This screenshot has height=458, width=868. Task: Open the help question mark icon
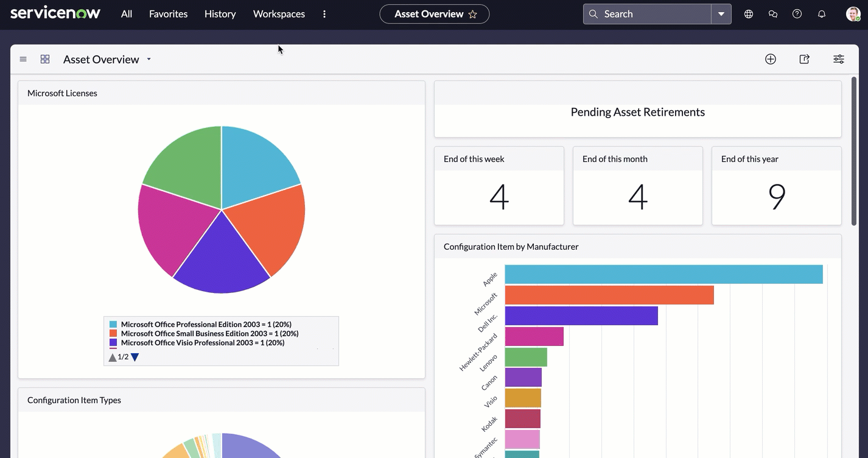click(797, 14)
